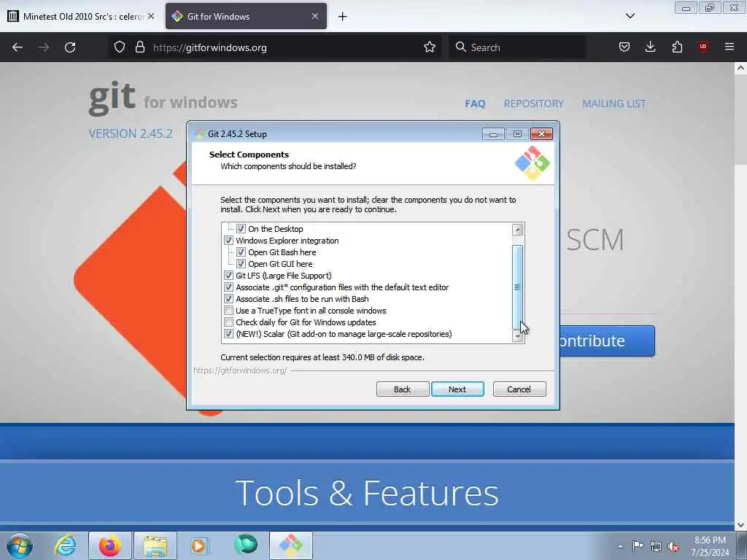Click the green globe taskbar icon

pyautogui.click(x=246, y=545)
